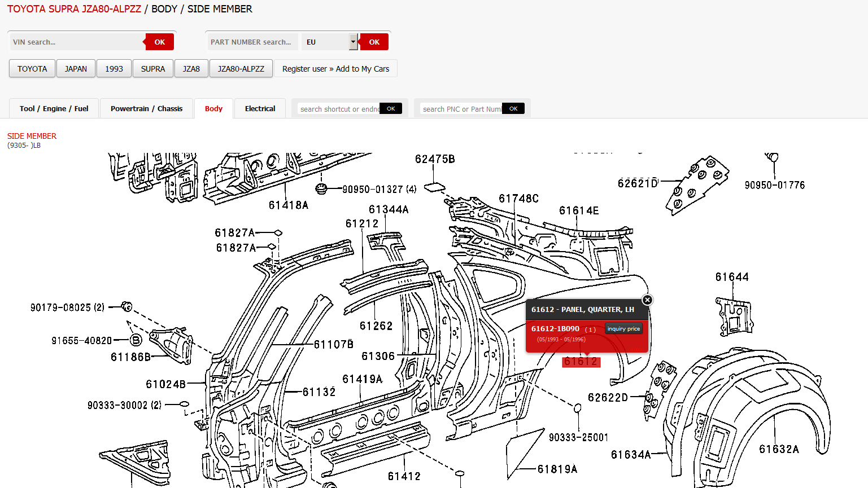The height and width of the screenshot is (488, 868).
Task: Open Register user Add to My Cars
Action: coord(335,69)
